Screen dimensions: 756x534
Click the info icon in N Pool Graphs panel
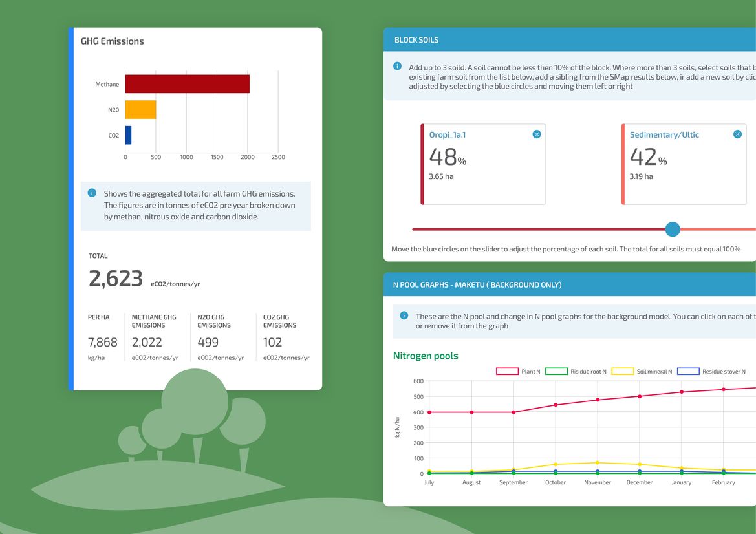click(x=404, y=315)
